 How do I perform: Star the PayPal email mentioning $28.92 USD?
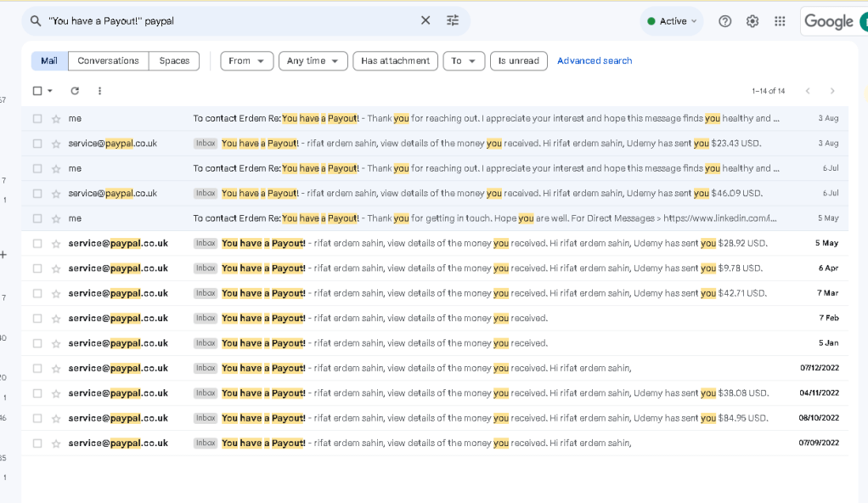click(x=56, y=243)
